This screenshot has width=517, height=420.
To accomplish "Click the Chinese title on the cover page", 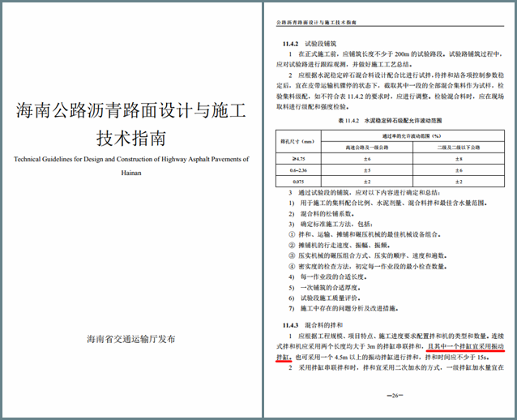I will 130,122.
